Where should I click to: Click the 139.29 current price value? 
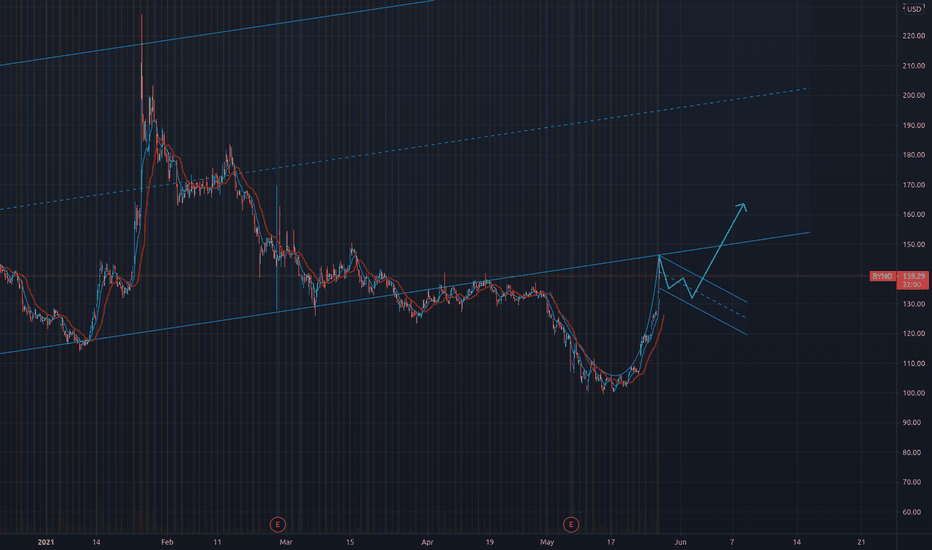(913, 276)
